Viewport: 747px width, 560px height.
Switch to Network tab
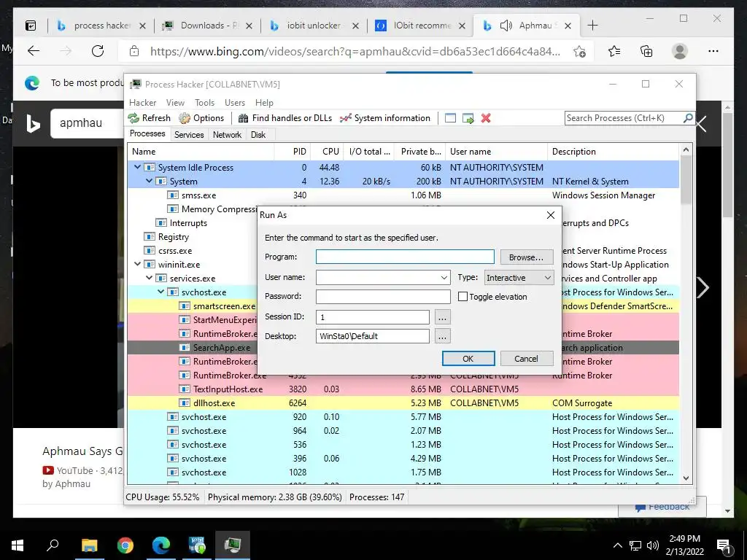pos(227,135)
